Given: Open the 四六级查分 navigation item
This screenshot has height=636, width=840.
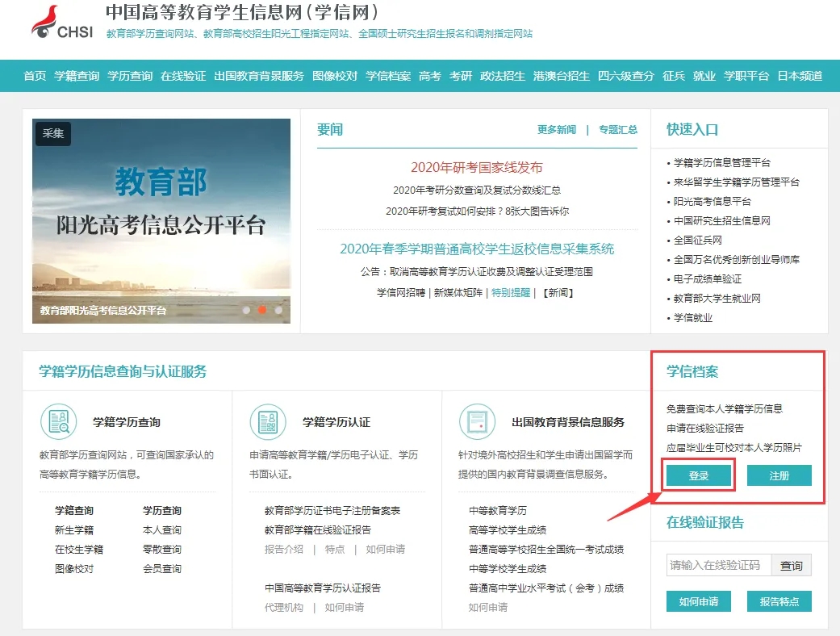Looking at the screenshot, I should 625,76.
